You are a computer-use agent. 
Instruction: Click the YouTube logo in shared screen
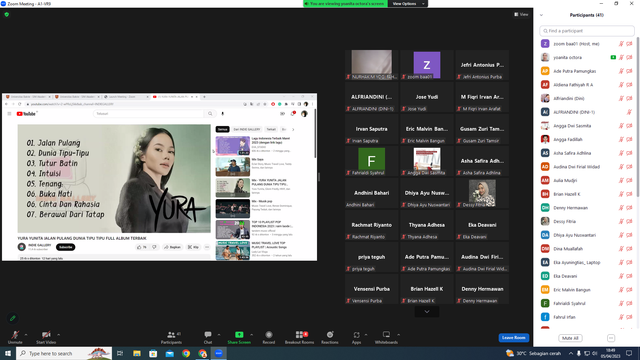point(27,114)
